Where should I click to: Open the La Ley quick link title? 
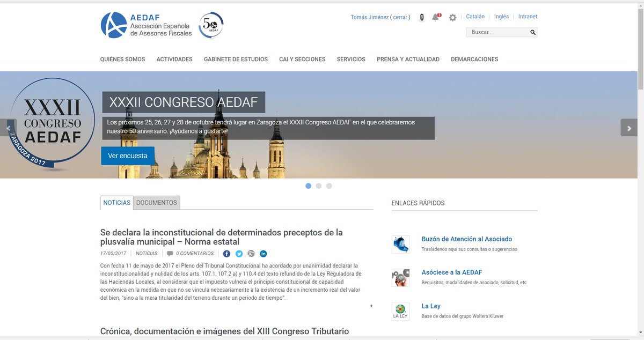coord(431,306)
